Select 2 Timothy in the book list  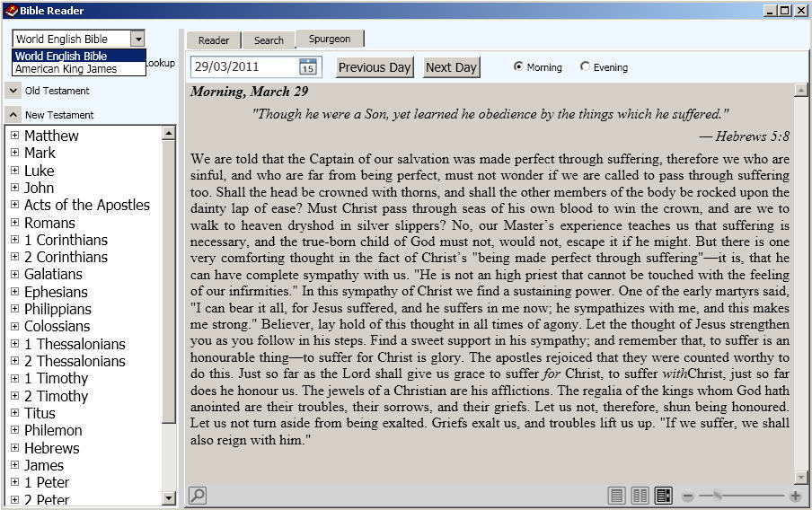point(56,396)
